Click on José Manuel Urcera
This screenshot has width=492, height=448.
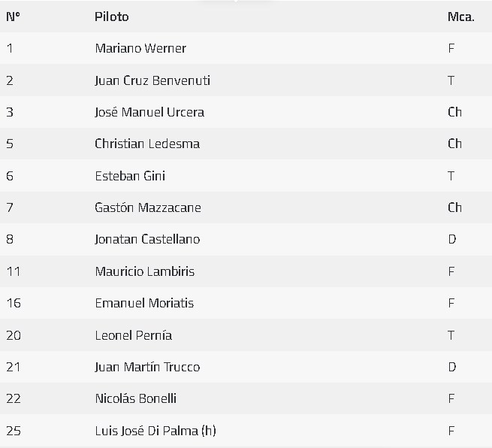tap(149, 112)
